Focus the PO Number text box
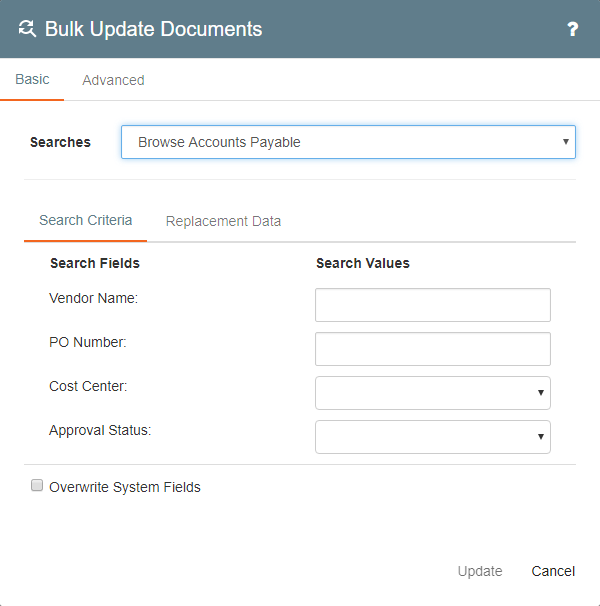This screenshot has width=600, height=606. [432, 349]
